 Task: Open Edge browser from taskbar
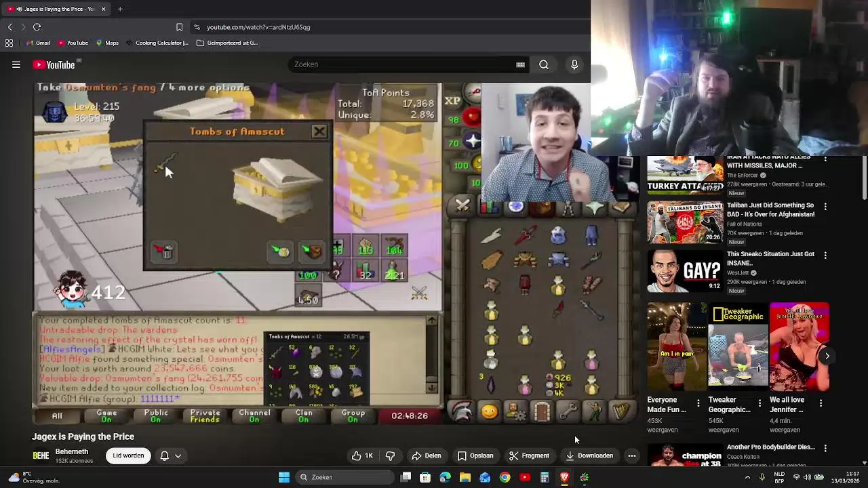[x=445, y=477]
